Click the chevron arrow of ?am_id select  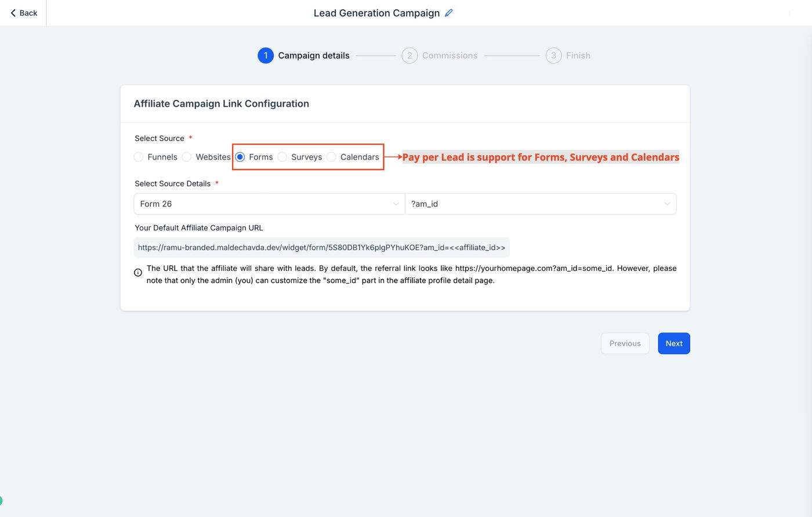point(667,204)
